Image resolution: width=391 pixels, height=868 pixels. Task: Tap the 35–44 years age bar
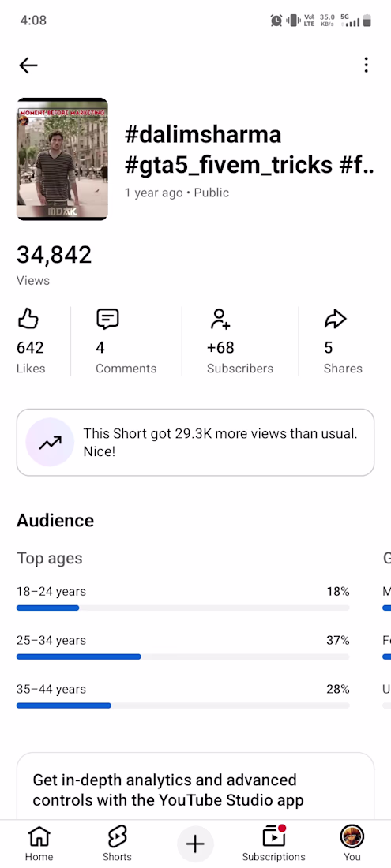(182, 705)
